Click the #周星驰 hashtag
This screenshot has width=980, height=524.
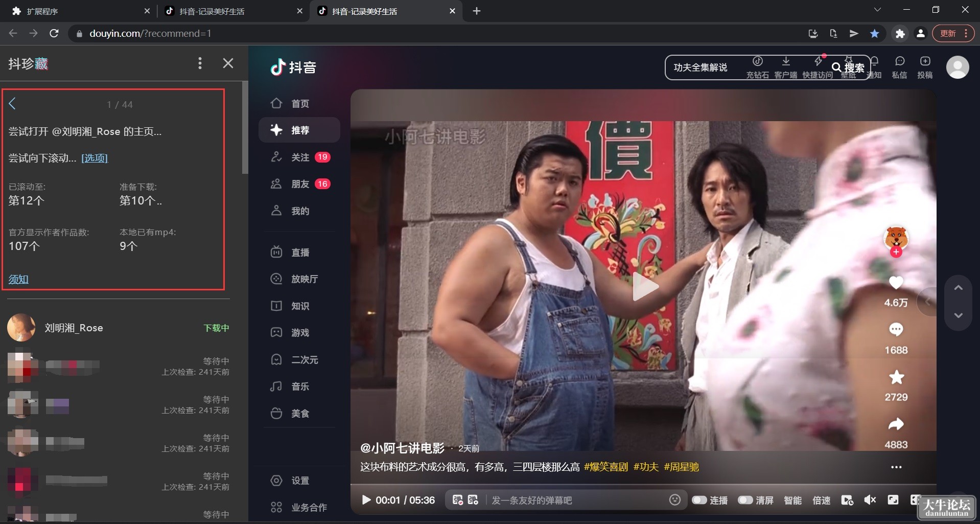coord(681,467)
